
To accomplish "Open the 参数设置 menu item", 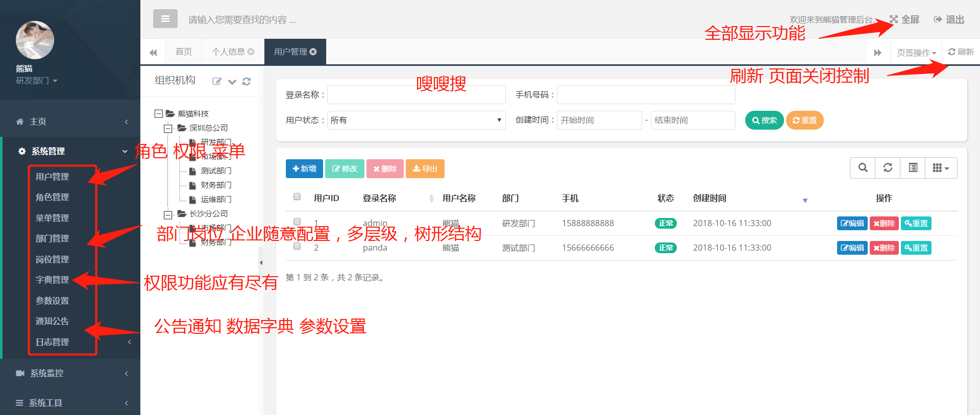I will pos(52,301).
